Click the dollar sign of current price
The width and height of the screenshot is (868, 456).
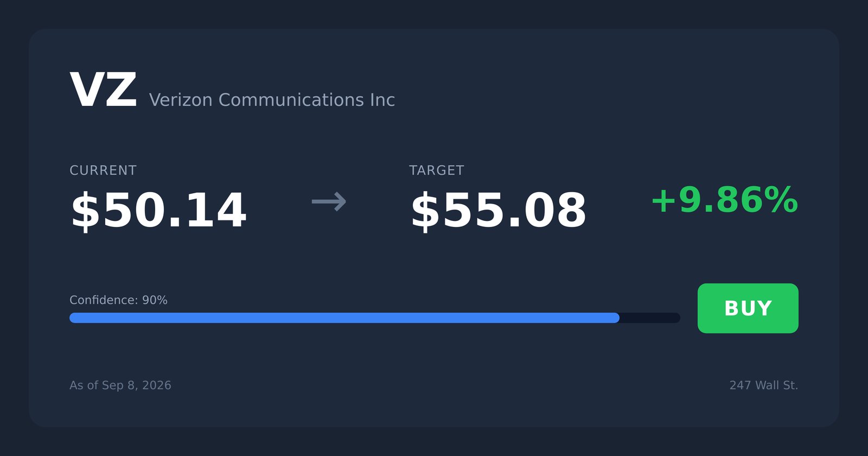click(x=86, y=211)
